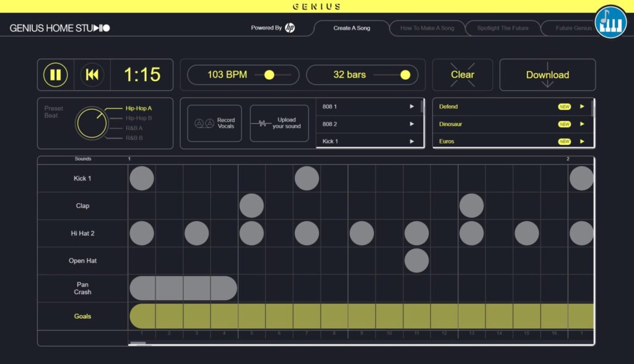Viewport: 634px width, 364px height.
Task: Click the Genius Home Studio logo
Action: (x=60, y=28)
